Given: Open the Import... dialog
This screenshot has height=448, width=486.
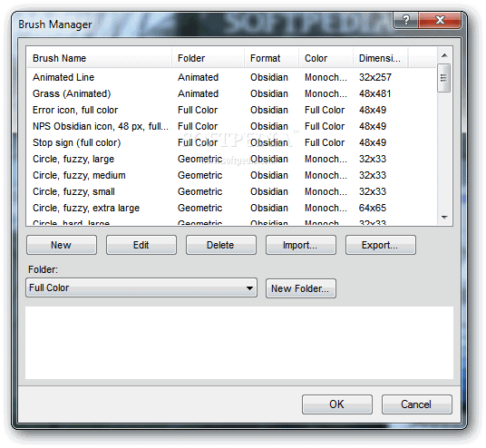Looking at the screenshot, I should pos(301,245).
